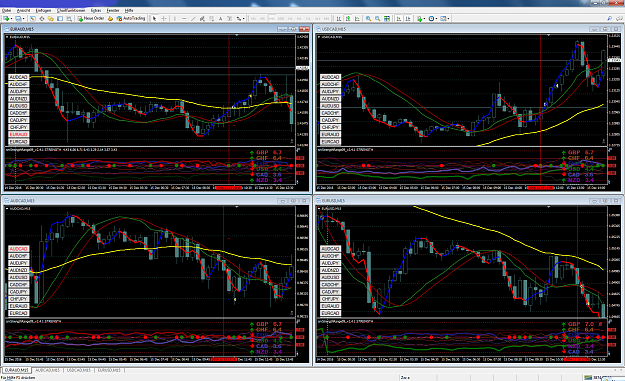Switch chart to candlesticks icon

pyautogui.click(x=348, y=18)
